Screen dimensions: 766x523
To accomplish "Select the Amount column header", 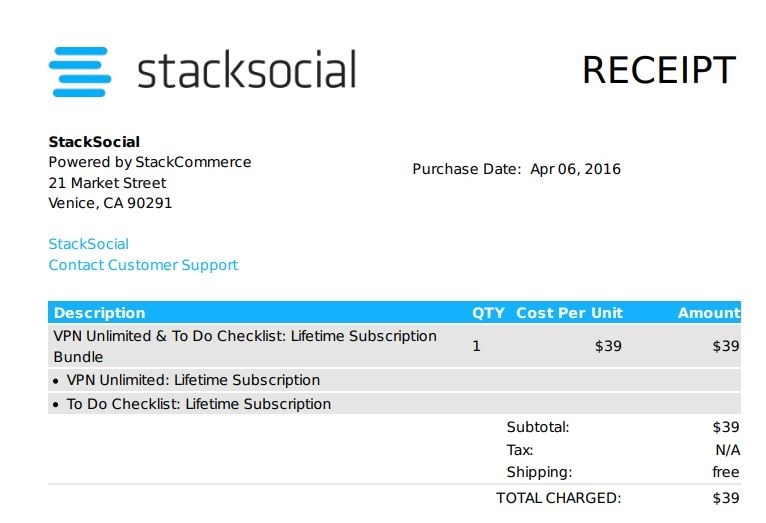I will (x=708, y=313).
